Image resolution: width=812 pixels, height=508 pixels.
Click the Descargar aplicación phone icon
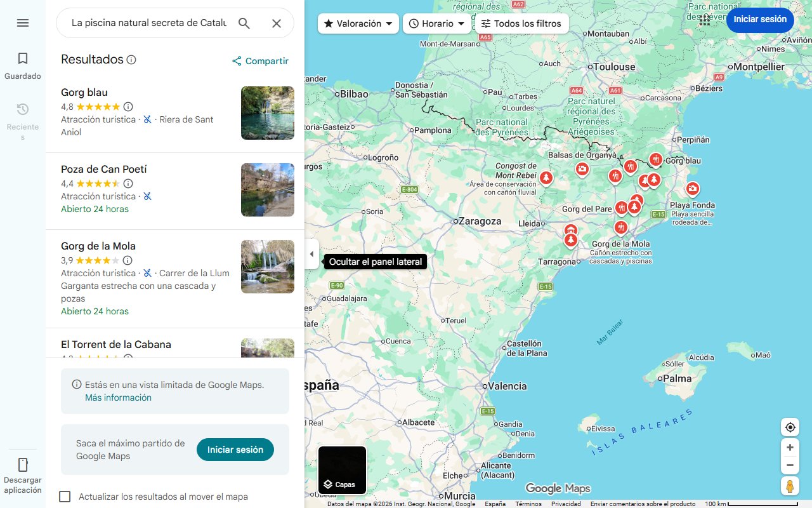23,465
